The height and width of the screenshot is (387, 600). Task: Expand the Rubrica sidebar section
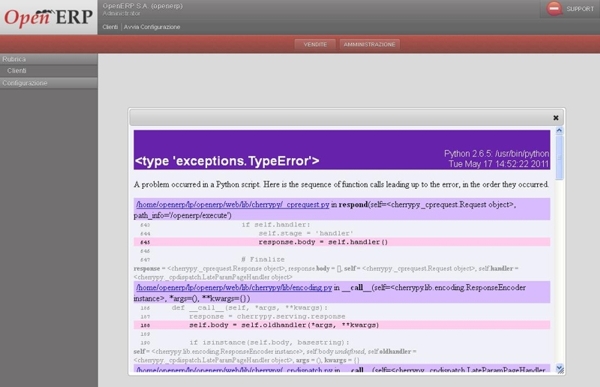tap(49, 59)
